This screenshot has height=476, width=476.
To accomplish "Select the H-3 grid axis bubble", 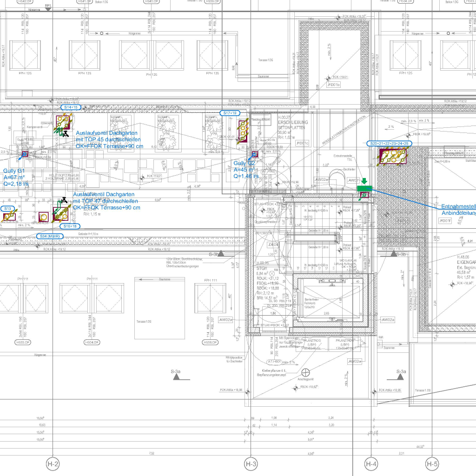I will [251, 463].
